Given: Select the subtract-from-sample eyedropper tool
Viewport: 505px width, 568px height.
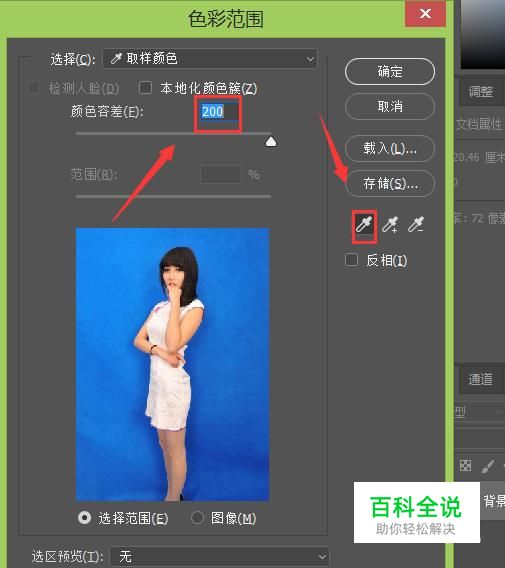Looking at the screenshot, I should click(416, 225).
